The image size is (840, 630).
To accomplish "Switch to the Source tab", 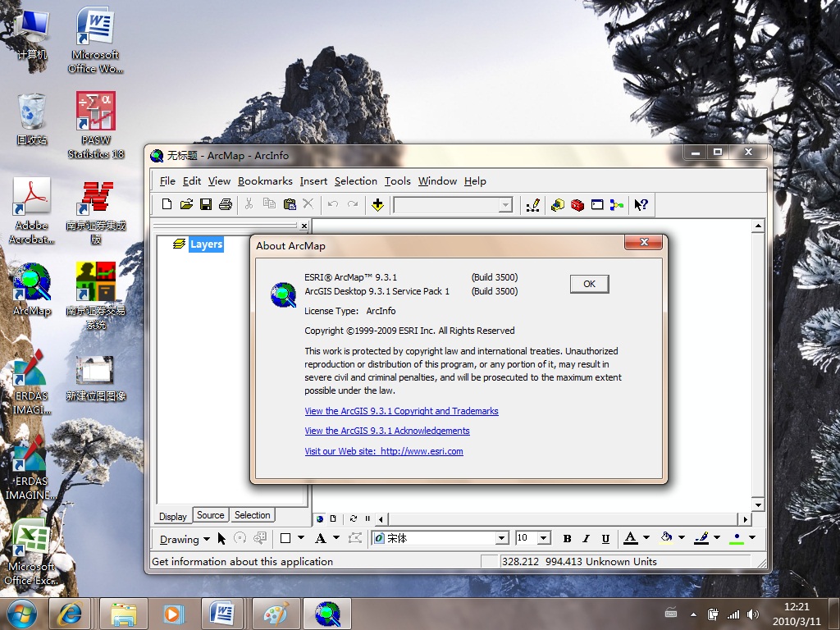I will pos(210,515).
